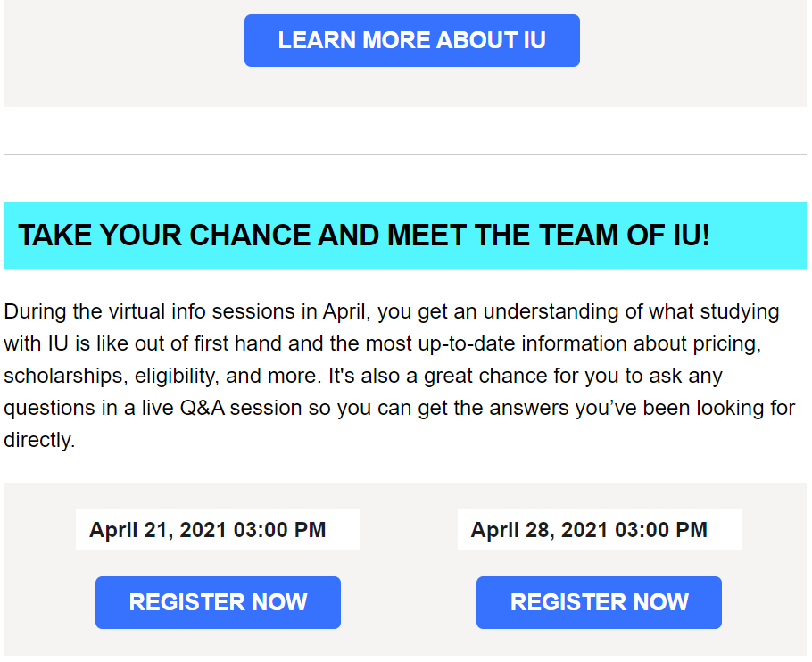The width and height of the screenshot is (812, 662).
Task: Click the TAKE YOUR CHANCE heading text
Action: pos(364,236)
